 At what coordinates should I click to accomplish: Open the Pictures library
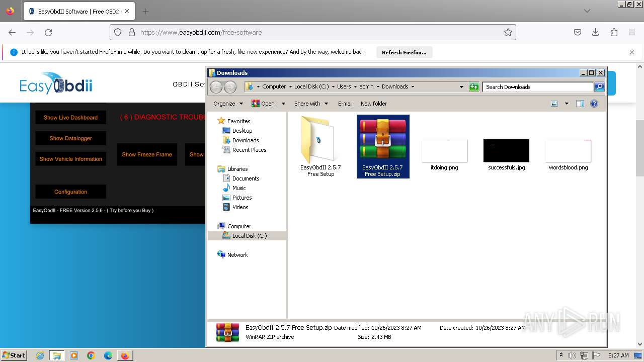(x=242, y=198)
